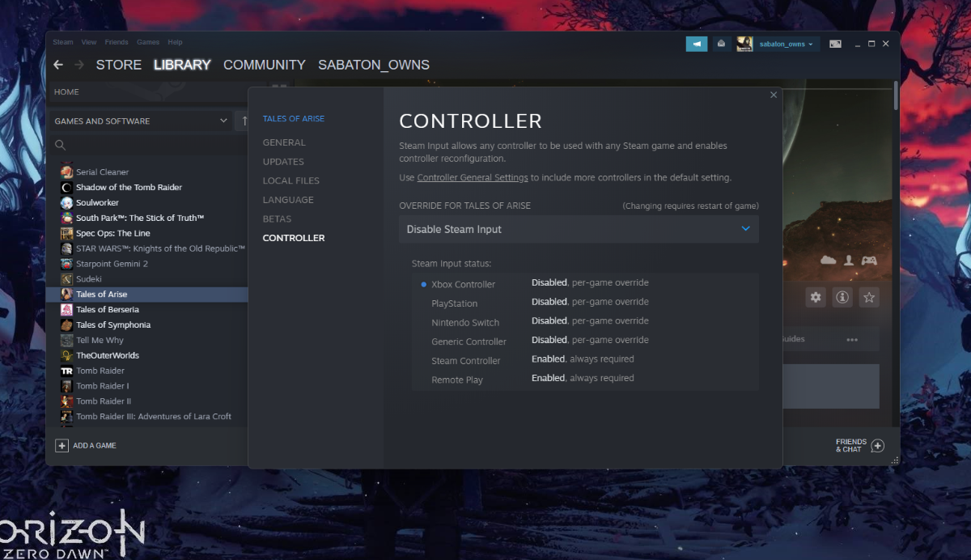Click the TheOuterWorlds game icon
Image resolution: width=971 pixels, height=560 pixels.
tap(67, 355)
